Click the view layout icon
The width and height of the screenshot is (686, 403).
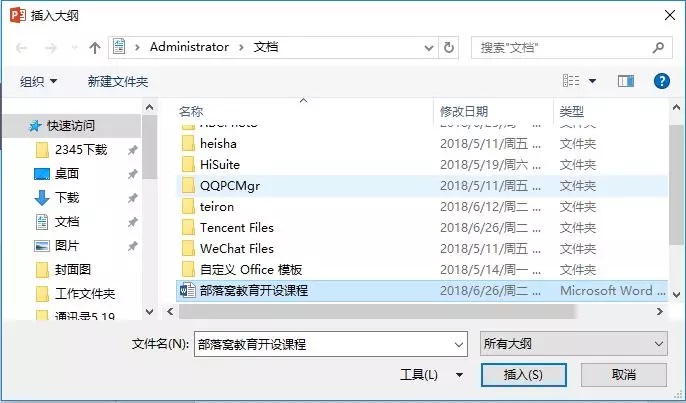571,81
